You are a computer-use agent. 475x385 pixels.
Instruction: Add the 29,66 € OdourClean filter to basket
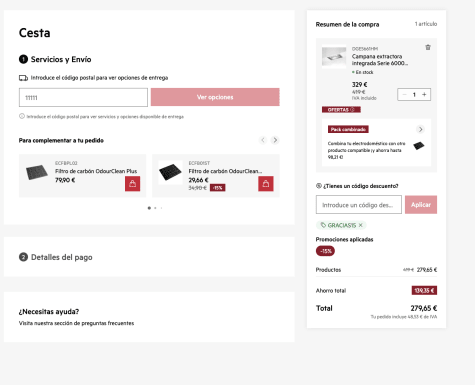tap(266, 184)
